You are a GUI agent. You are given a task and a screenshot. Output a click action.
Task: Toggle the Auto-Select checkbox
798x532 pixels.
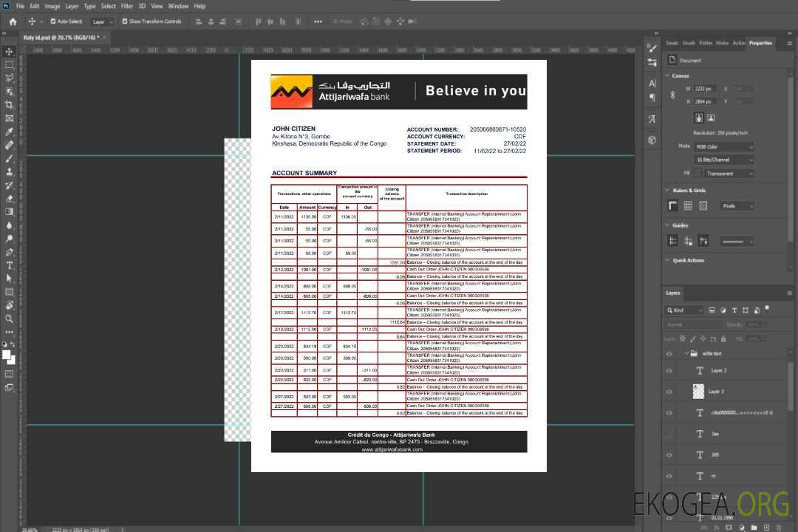click(x=53, y=21)
